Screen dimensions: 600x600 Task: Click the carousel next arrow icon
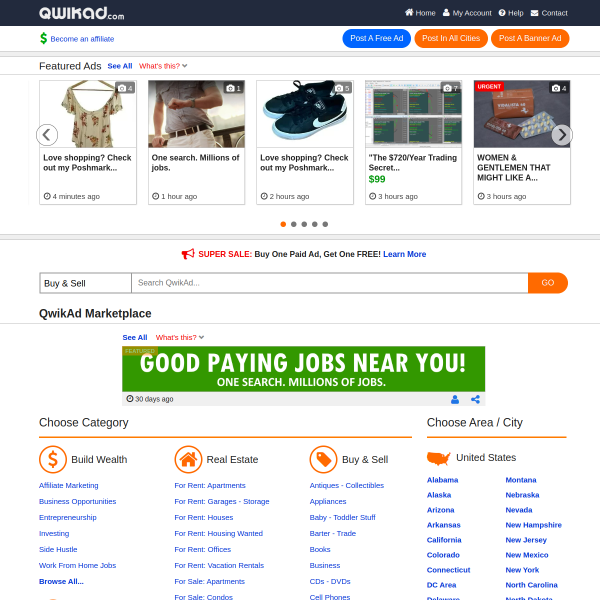tap(562, 135)
